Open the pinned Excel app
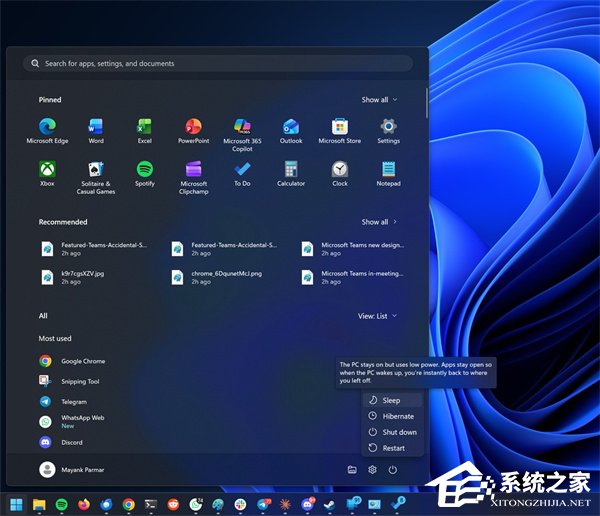The height and width of the screenshot is (516, 600). coord(145,131)
